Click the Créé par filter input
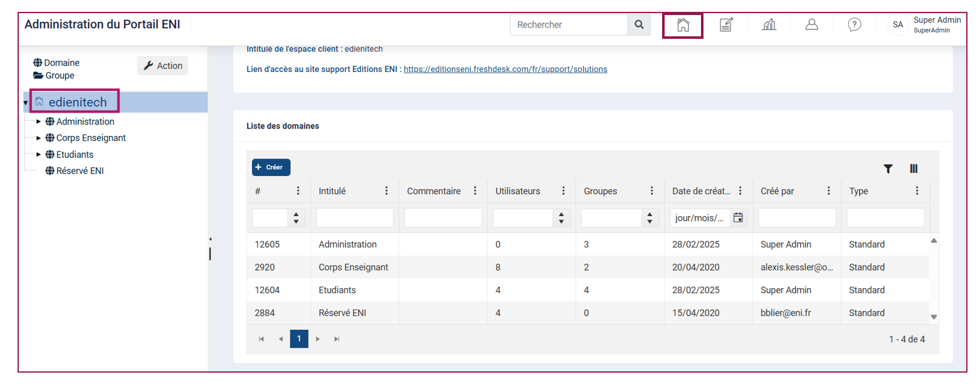The height and width of the screenshot is (387, 980). 797,218
